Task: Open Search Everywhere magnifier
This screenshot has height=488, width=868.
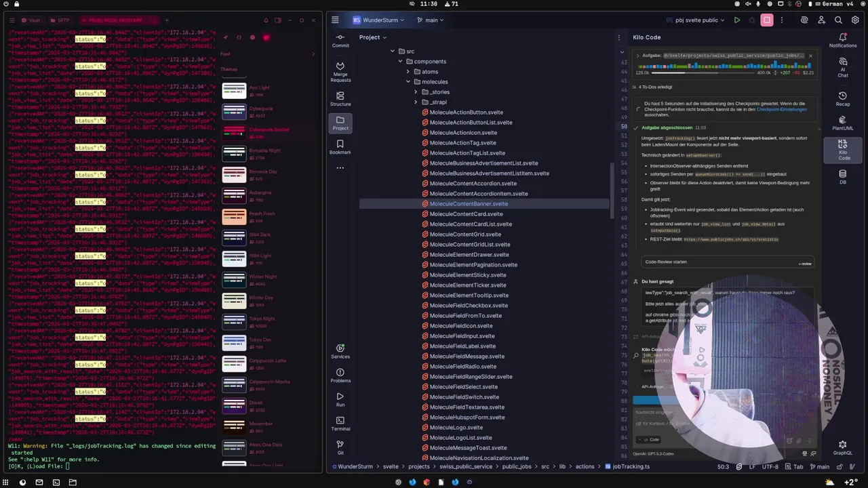Action: tap(838, 20)
